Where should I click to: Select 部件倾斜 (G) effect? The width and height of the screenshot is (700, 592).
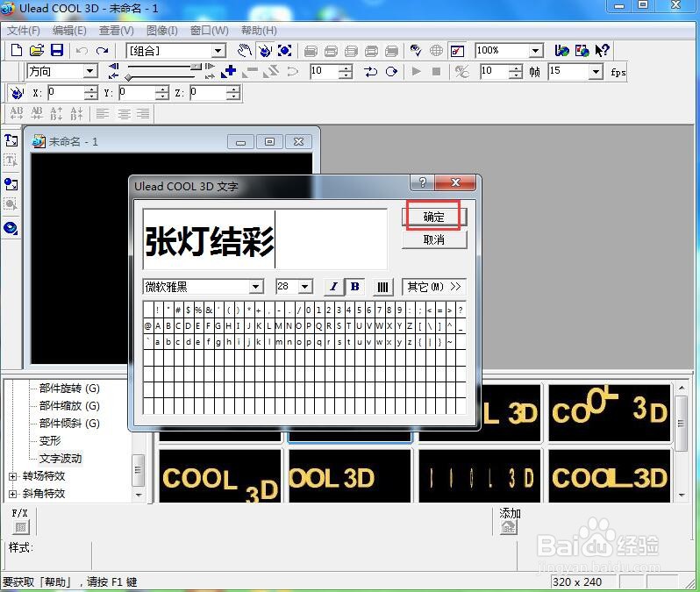pyautogui.click(x=69, y=424)
